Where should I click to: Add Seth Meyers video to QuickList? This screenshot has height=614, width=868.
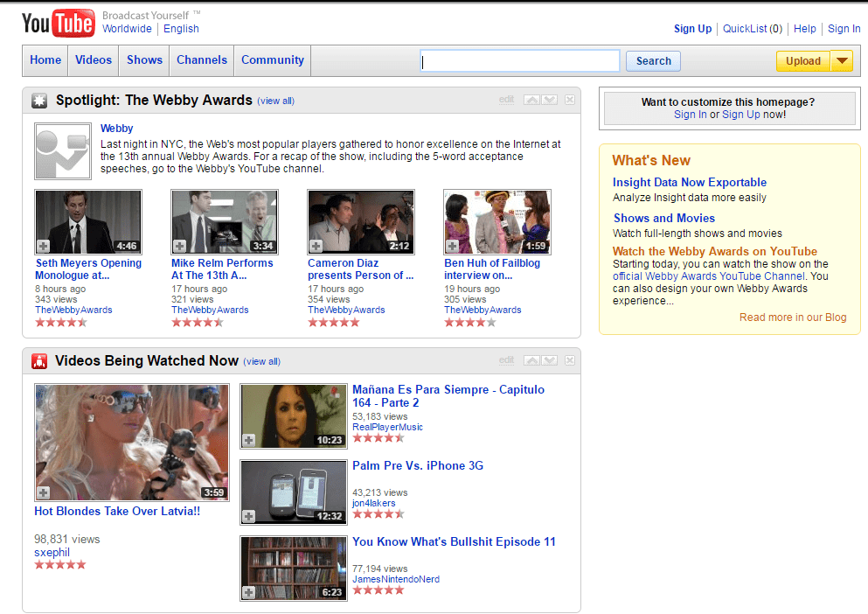click(44, 247)
